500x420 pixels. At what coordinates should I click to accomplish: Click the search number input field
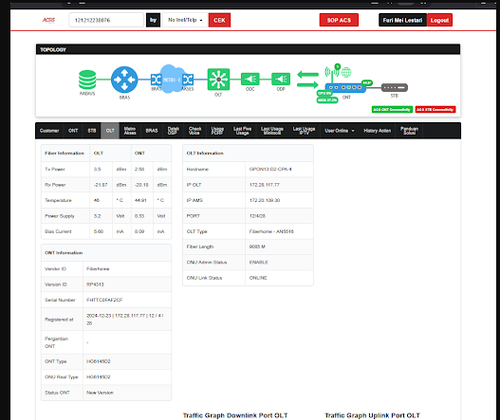point(106,20)
